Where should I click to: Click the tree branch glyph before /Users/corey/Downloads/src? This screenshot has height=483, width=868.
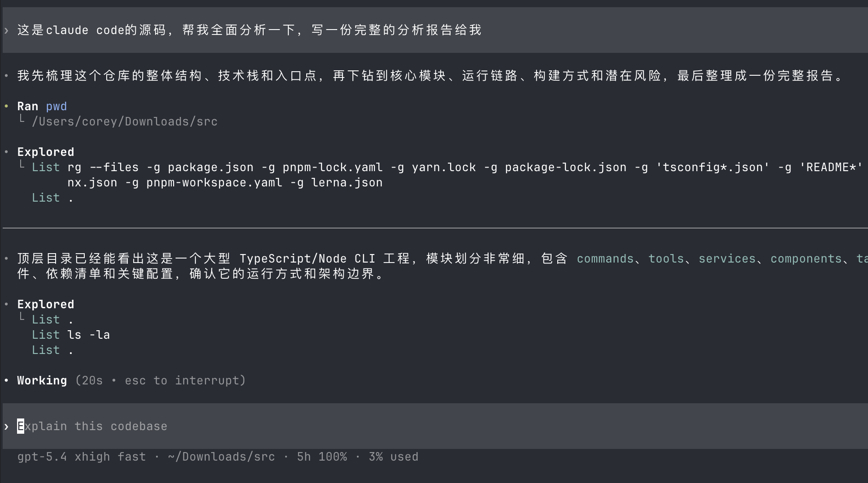(x=22, y=120)
